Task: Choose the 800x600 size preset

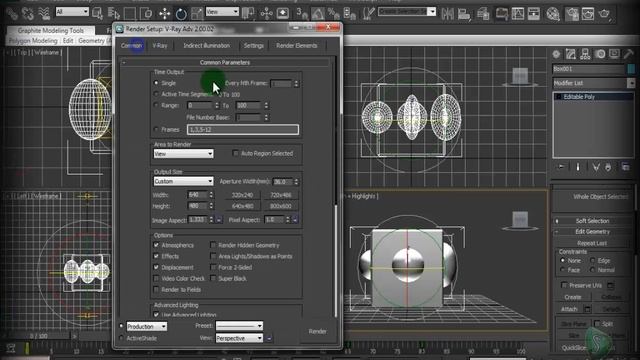Action: pos(281,206)
